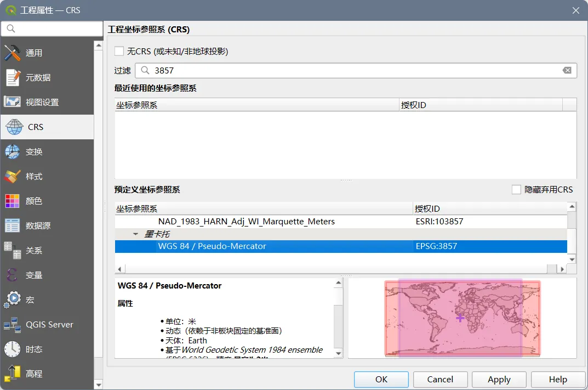The width and height of the screenshot is (588, 390).
Task: Sort recent list by 授权ID column header
Action: coord(481,105)
